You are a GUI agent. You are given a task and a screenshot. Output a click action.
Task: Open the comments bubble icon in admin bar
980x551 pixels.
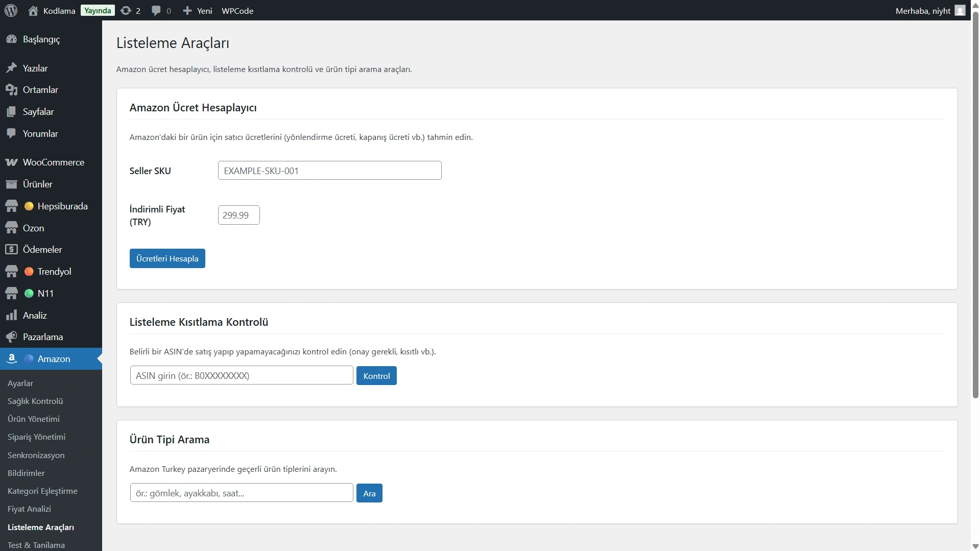(x=156, y=10)
